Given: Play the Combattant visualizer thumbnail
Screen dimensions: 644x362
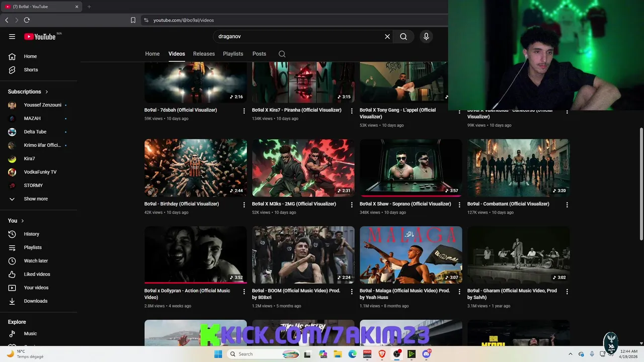Looking at the screenshot, I should (x=518, y=168).
